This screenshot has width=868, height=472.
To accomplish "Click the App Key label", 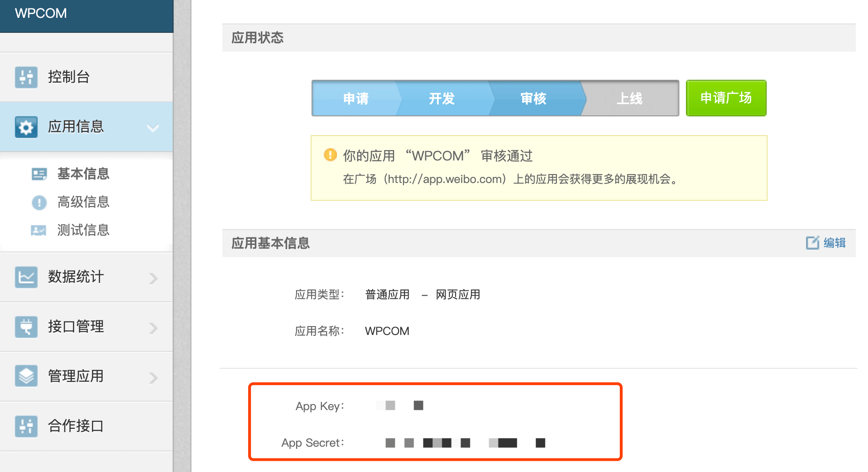I will (x=320, y=406).
